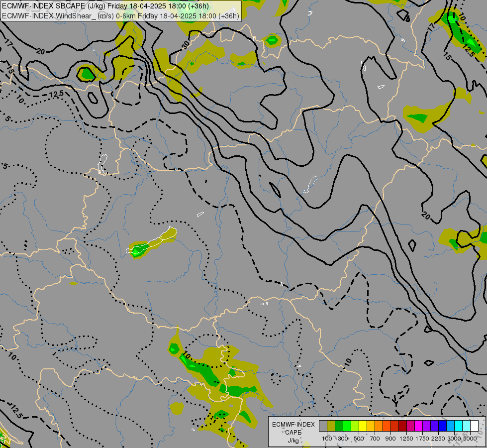Click the 30 wind shear contour label

coord(186,45)
